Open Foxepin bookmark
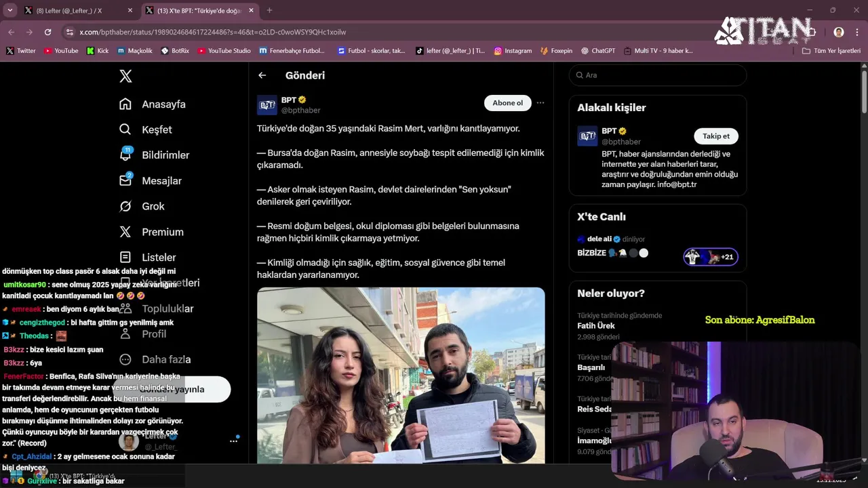The width and height of the screenshot is (868, 488). tap(557, 51)
